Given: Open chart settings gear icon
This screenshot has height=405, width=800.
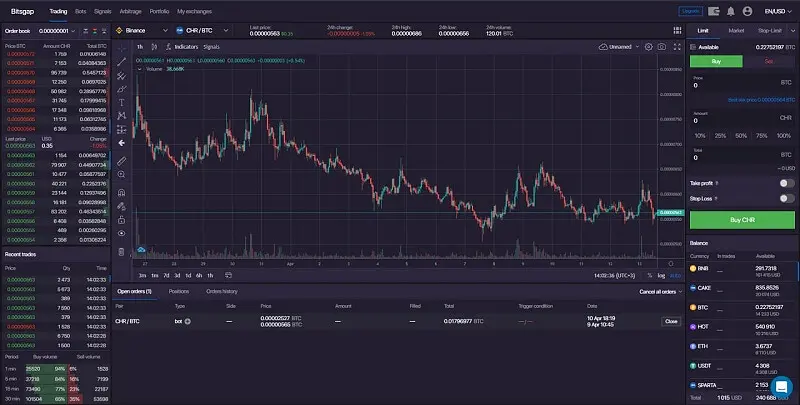Looking at the screenshot, I should click(648, 47).
